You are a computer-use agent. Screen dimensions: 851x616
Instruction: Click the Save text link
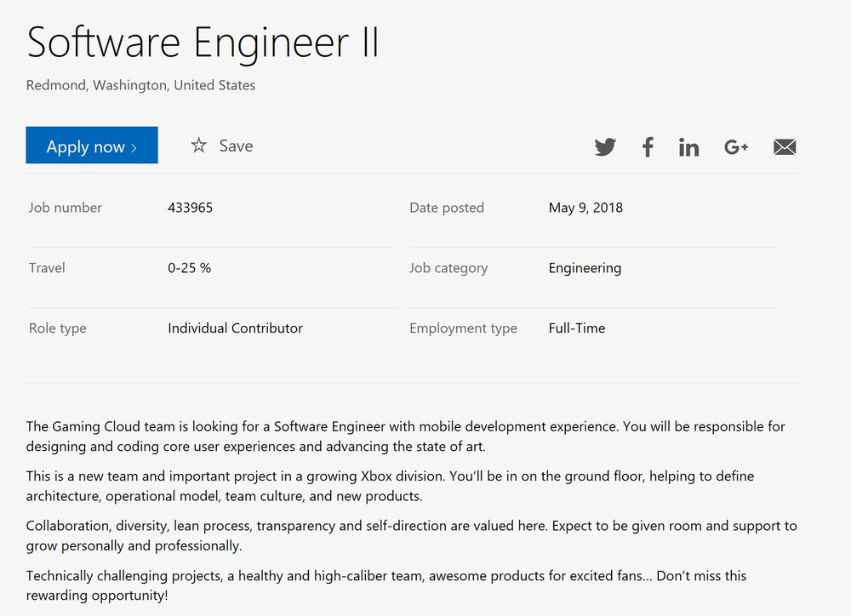pyautogui.click(x=236, y=146)
